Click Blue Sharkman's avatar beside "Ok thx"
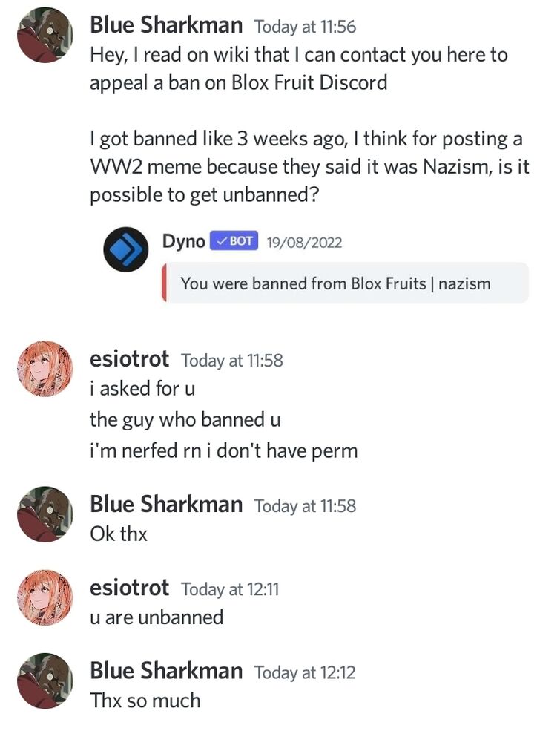The width and height of the screenshot is (560, 751). coord(45,514)
